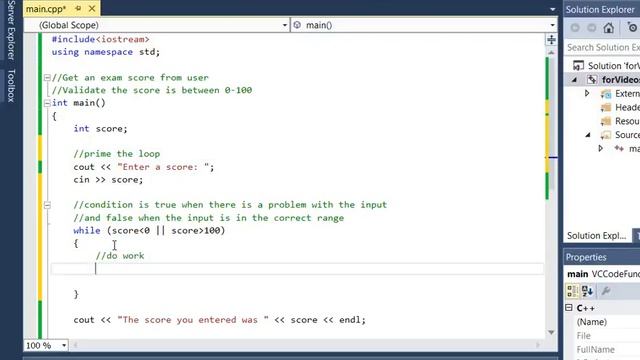Click the pin icon on main.cpp tab

pyautogui.click(x=78, y=8)
